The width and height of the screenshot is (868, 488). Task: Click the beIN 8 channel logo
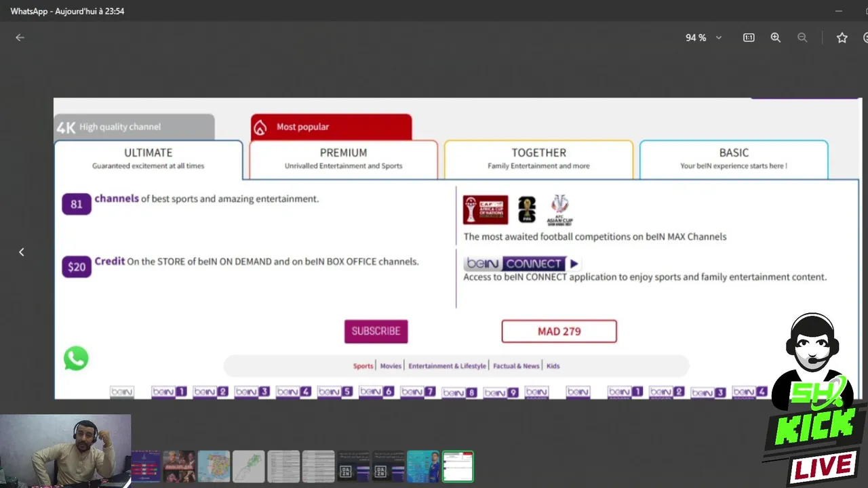[459, 392]
